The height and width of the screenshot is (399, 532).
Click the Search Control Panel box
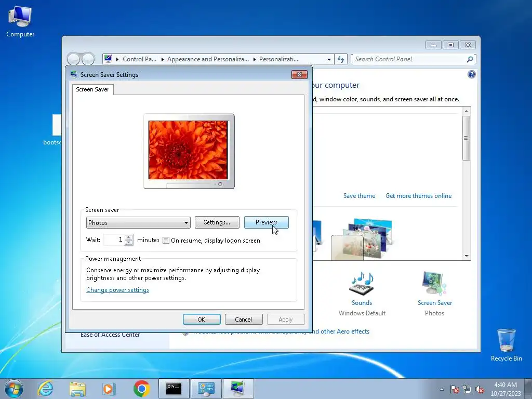click(408, 59)
